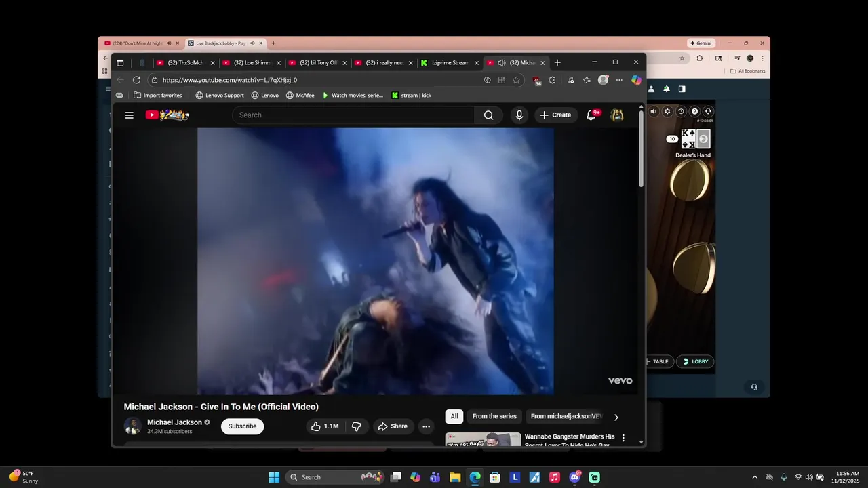Open Edge Copilot icon
The height and width of the screenshot is (488, 868).
pyautogui.click(x=636, y=80)
